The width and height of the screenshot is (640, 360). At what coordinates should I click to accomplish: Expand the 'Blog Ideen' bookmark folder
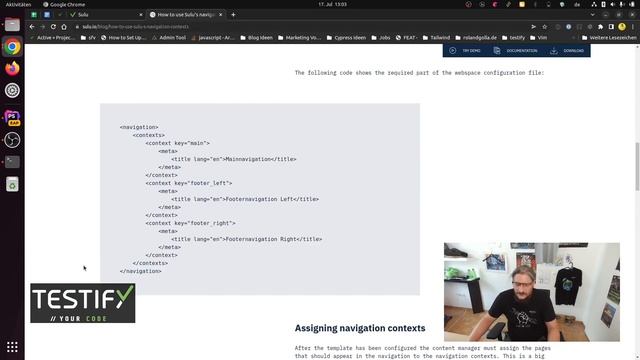point(256,38)
